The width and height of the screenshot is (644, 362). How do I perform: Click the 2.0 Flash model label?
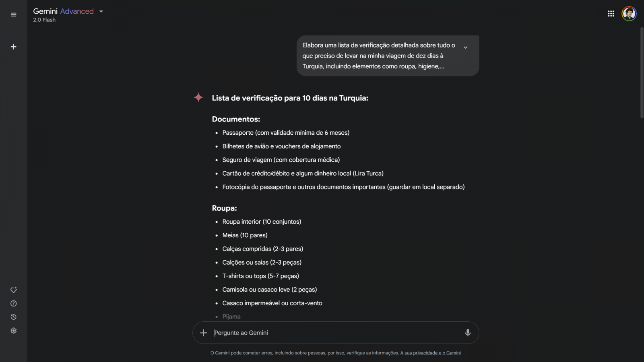click(44, 20)
